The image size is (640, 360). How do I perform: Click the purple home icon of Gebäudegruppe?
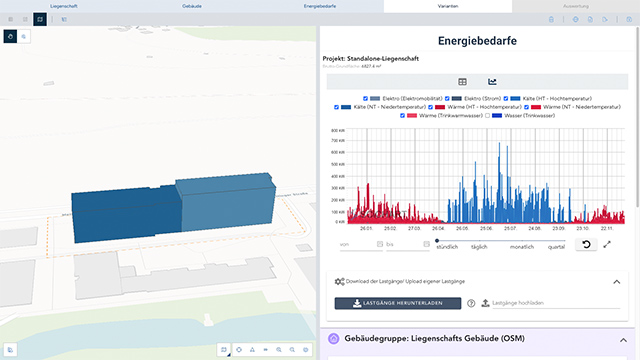coord(333,338)
